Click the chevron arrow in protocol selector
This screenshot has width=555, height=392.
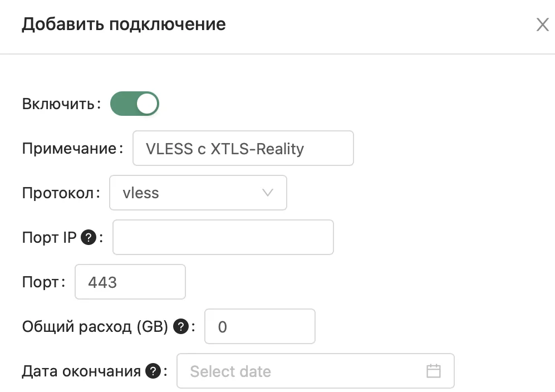pos(267,193)
